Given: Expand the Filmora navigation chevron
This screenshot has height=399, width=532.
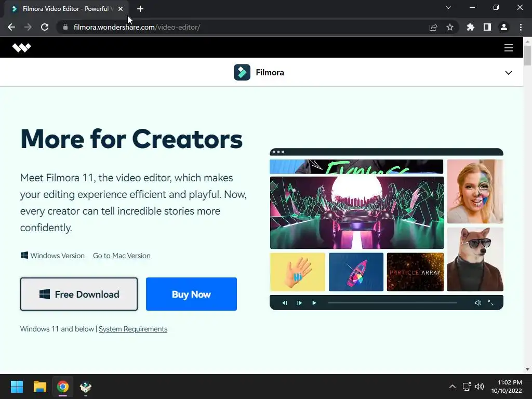Looking at the screenshot, I should (x=508, y=73).
